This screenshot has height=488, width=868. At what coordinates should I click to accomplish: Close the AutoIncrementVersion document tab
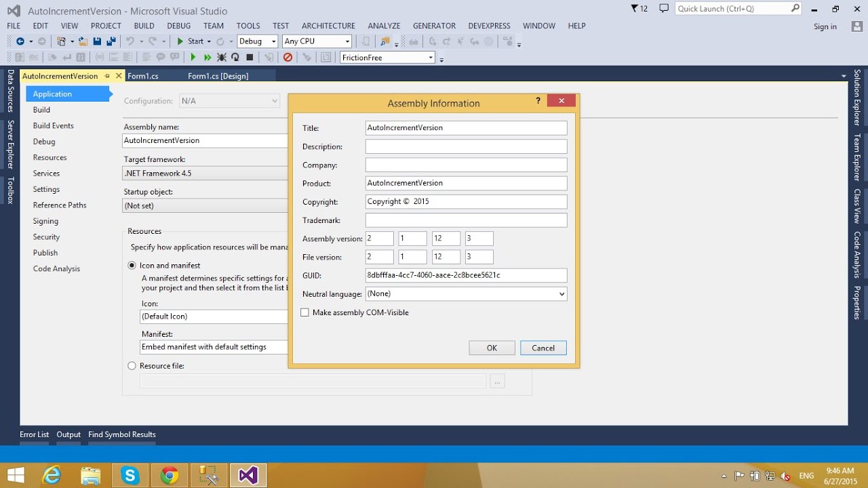coord(119,76)
